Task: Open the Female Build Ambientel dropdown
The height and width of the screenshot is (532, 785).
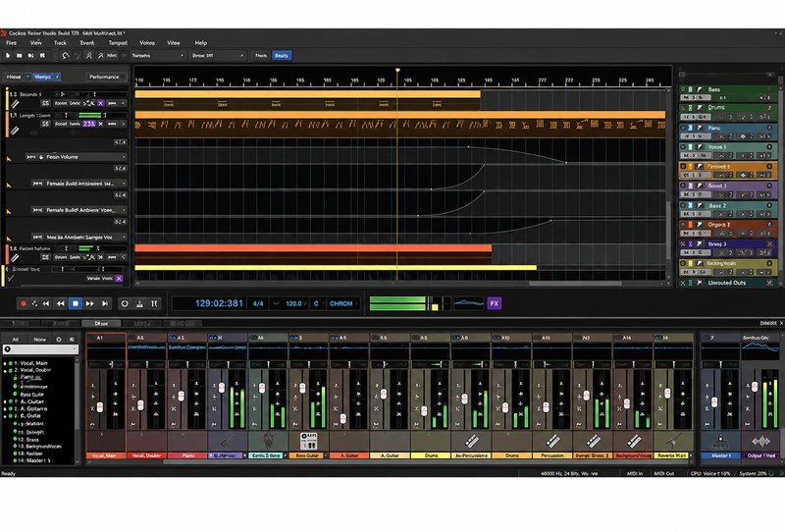Action: [x=124, y=184]
